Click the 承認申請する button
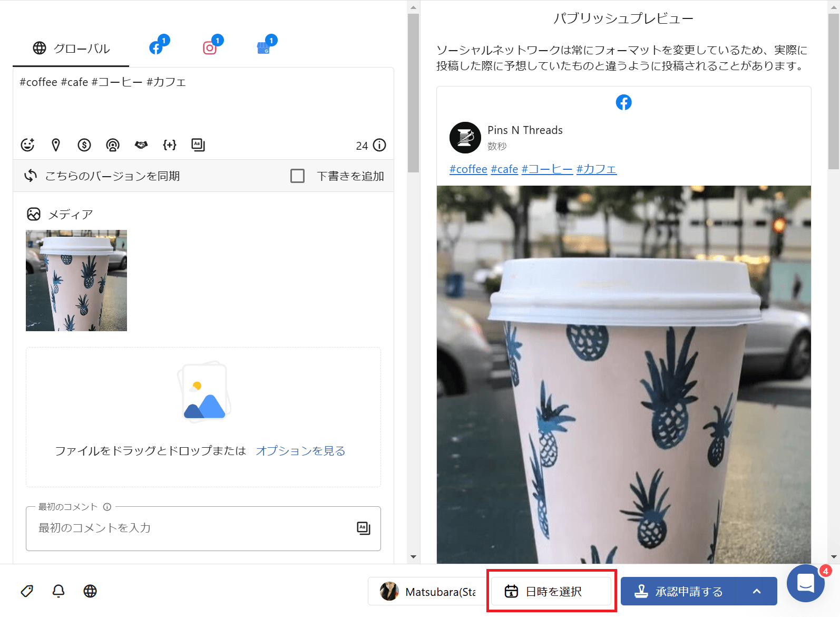This screenshot has height=617, width=840. point(679,592)
